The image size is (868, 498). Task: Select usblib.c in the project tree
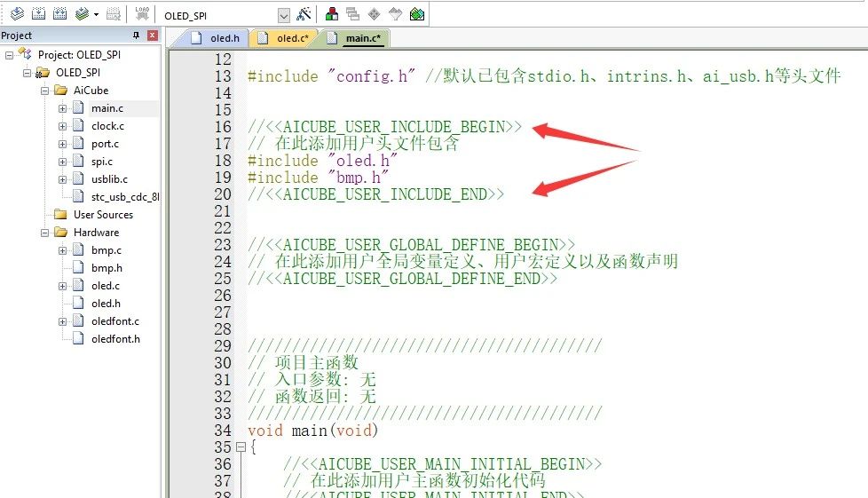click(109, 179)
